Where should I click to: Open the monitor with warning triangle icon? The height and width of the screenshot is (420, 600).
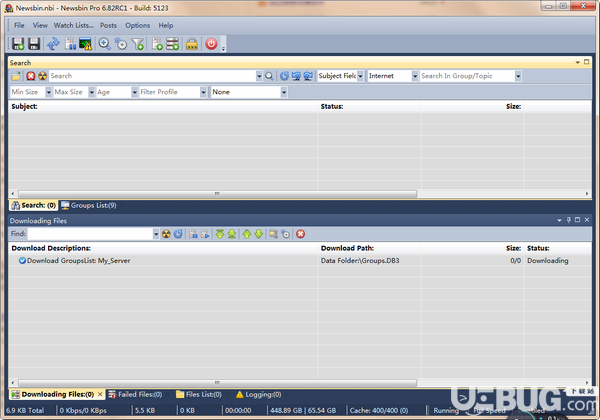pyautogui.click(x=85, y=44)
